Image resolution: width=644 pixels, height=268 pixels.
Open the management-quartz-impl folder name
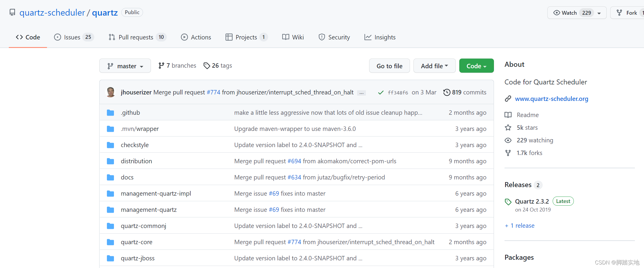(x=156, y=194)
